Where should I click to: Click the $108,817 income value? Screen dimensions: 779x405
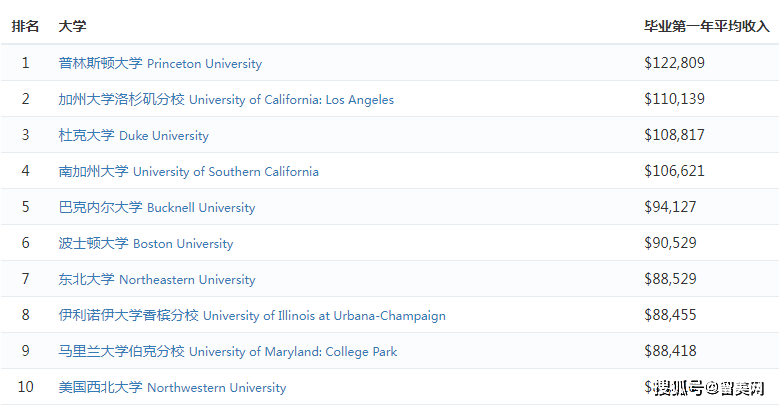pyautogui.click(x=674, y=135)
